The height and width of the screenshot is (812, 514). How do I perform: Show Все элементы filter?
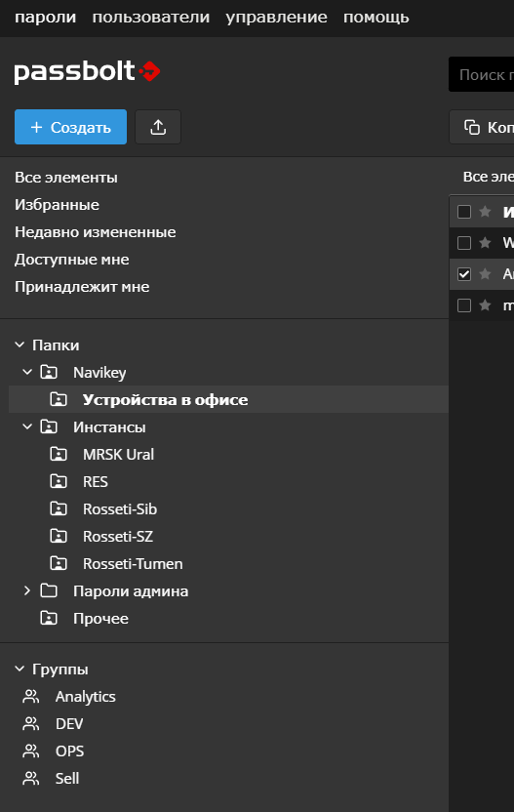coord(66,177)
